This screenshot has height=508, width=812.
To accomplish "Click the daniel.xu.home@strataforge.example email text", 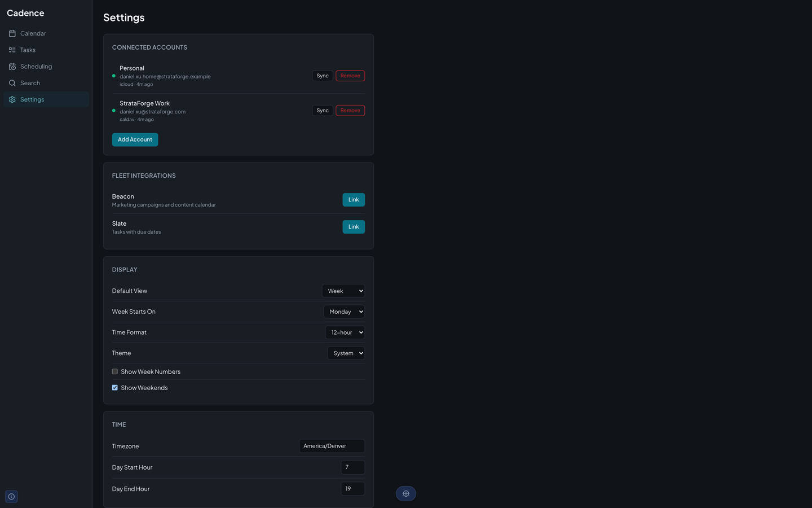I will pyautogui.click(x=165, y=77).
